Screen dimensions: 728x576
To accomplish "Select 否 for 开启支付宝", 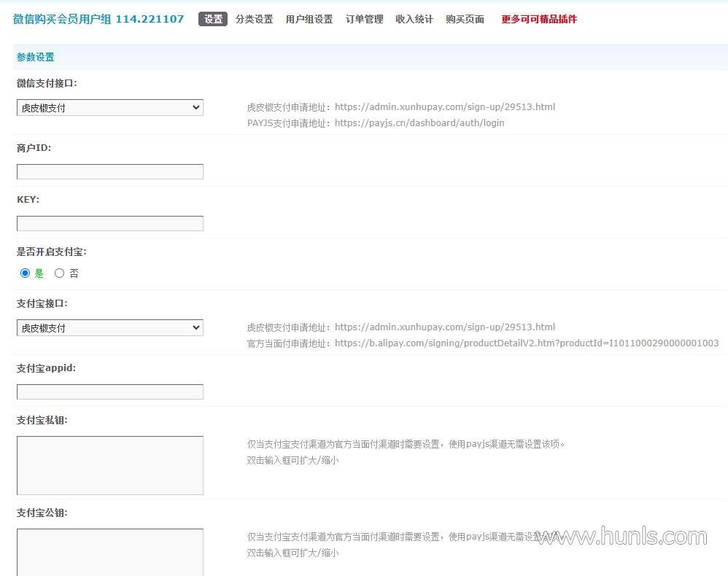I will [59, 273].
